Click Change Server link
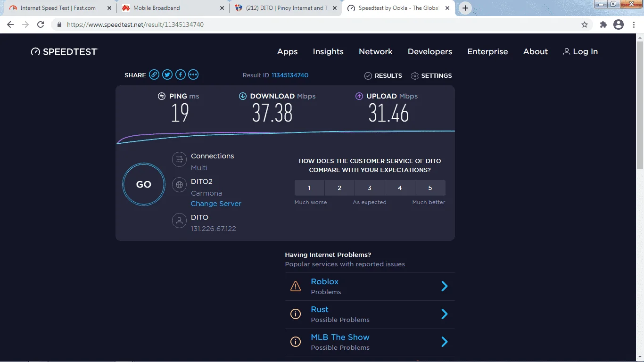Screen dimensions: 644x362 [x=216, y=204]
